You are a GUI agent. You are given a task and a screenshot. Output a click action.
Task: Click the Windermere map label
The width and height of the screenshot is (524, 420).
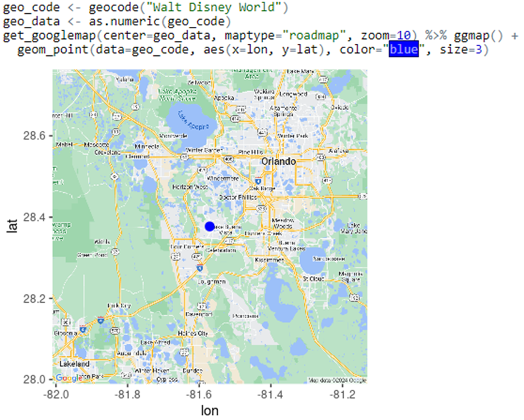coord(223,178)
